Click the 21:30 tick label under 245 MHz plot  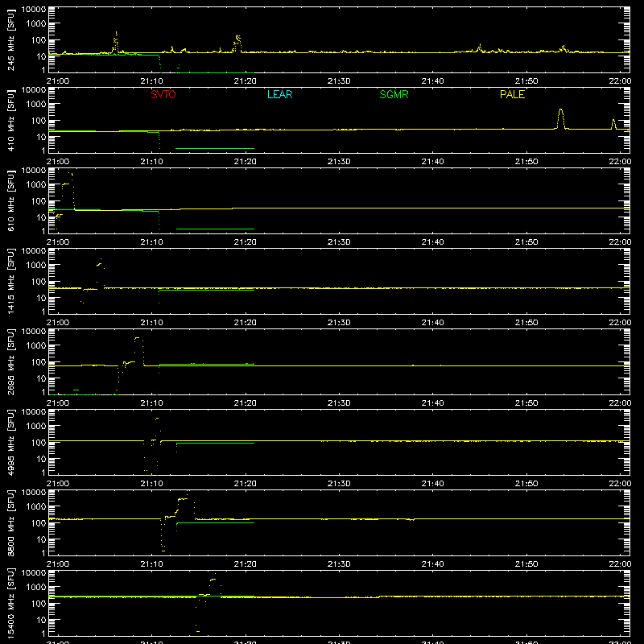tap(339, 81)
